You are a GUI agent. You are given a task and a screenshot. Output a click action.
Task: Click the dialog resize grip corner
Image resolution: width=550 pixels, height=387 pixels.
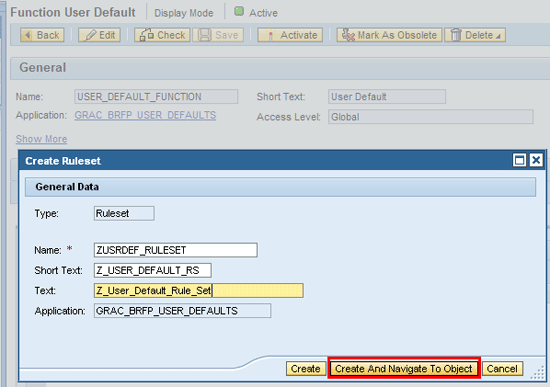coord(537,373)
